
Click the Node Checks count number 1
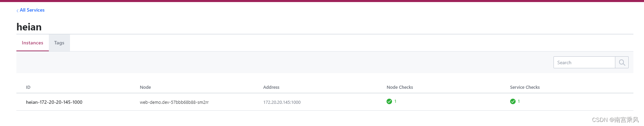coord(395,101)
